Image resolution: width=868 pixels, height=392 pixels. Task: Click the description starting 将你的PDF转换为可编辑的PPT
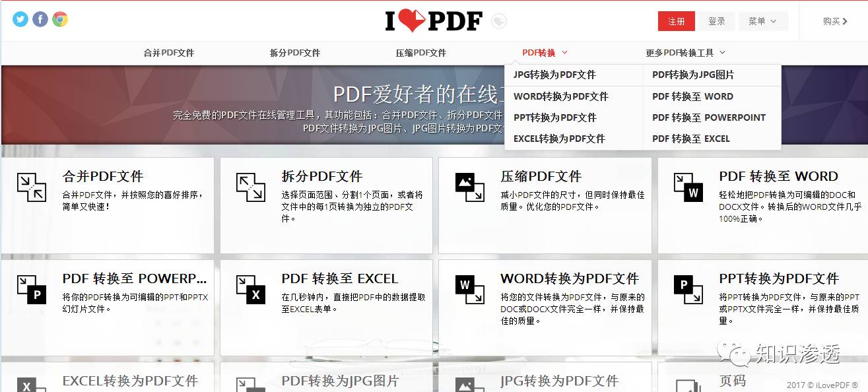(135, 303)
